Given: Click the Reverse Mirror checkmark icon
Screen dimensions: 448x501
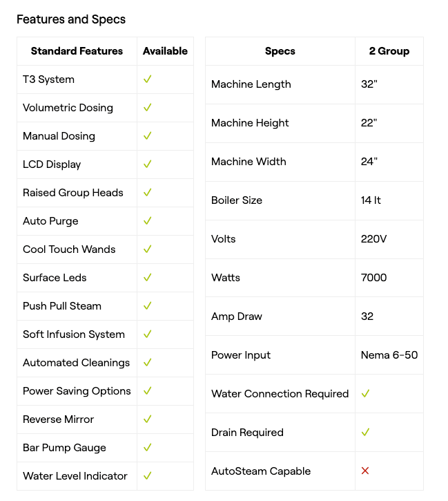Looking at the screenshot, I should point(147,419).
